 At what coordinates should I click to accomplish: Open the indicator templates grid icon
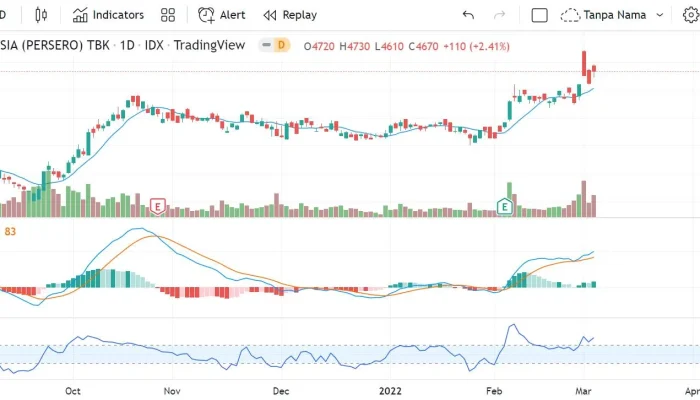(x=168, y=15)
